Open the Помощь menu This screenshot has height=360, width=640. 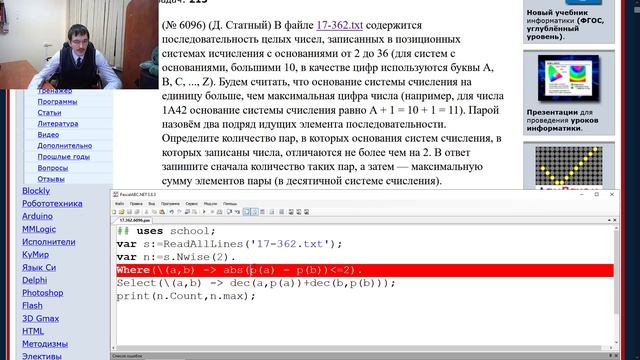(x=230, y=204)
